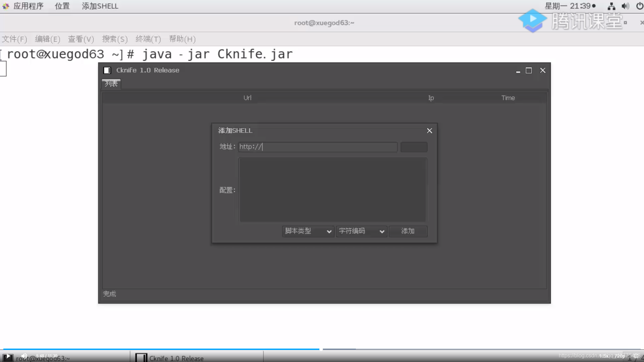
Task: Click the video volume speaker icon
Action: coord(24,356)
